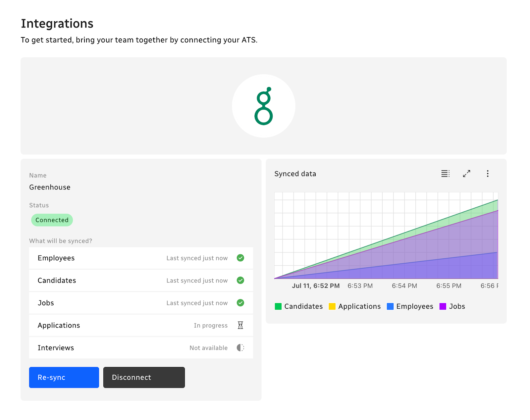Click the '6:53 PM' axis label
This screenshot has height=420, width=530.
click(x=360, y=286)
